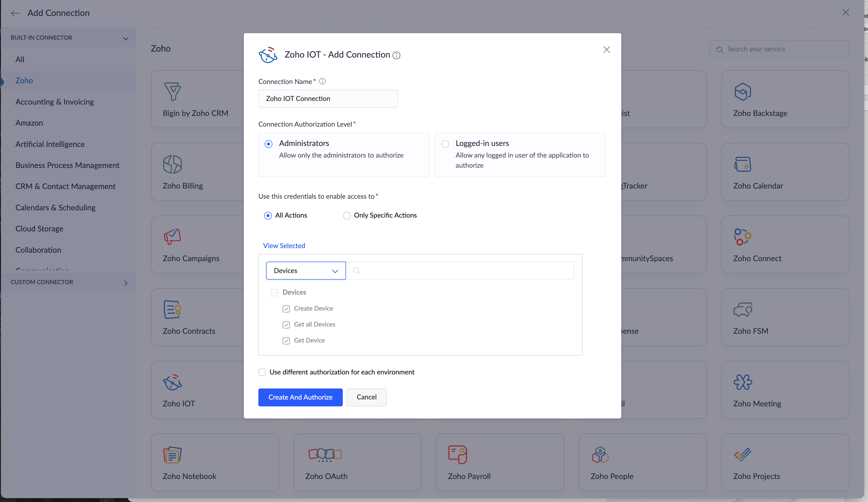The height and width of the screenshot is (502, 868).
Task: Click the Zoho Meeting icon
Action: click(x=743, y=382)
